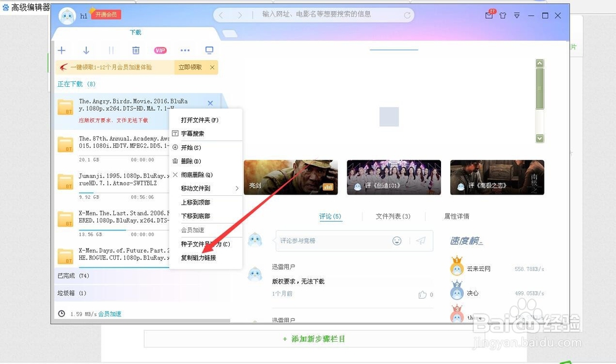Click 立即领取 on the promo banner
616x364 pixels.
tap(190, 67)
